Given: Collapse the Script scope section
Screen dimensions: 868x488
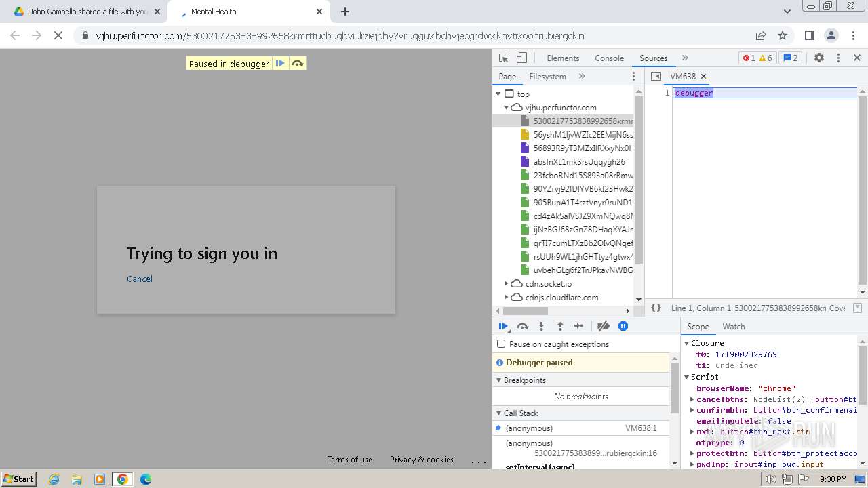Looking at the screenshot, I should (686, 377).
